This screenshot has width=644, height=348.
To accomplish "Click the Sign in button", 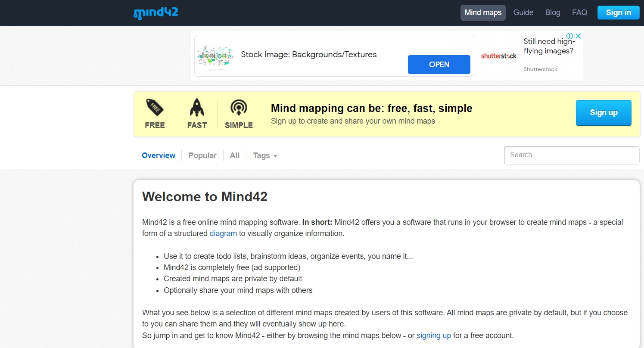I will point(618,12).
